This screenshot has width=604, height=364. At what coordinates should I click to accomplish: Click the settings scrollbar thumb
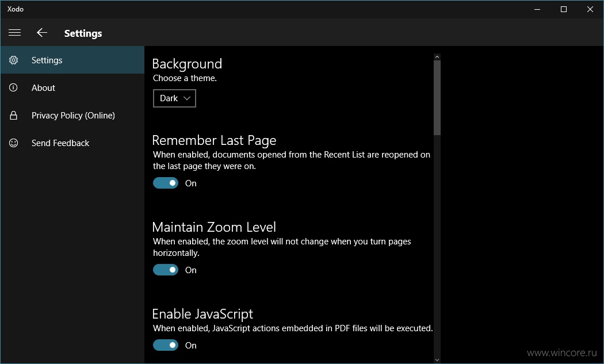(x=437, y=98)
